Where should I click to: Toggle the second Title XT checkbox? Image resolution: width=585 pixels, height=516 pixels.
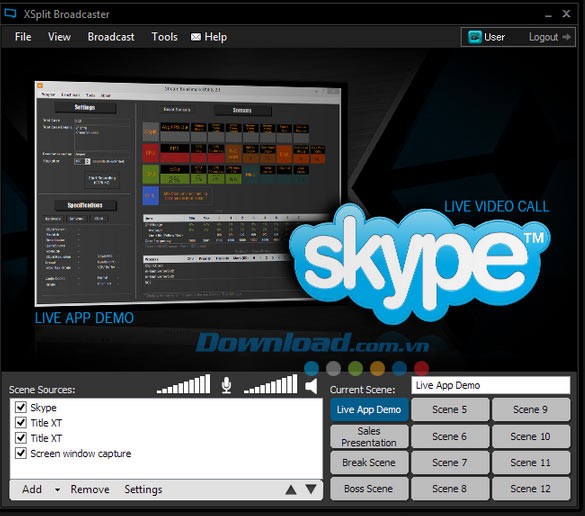tap(21, 438)
